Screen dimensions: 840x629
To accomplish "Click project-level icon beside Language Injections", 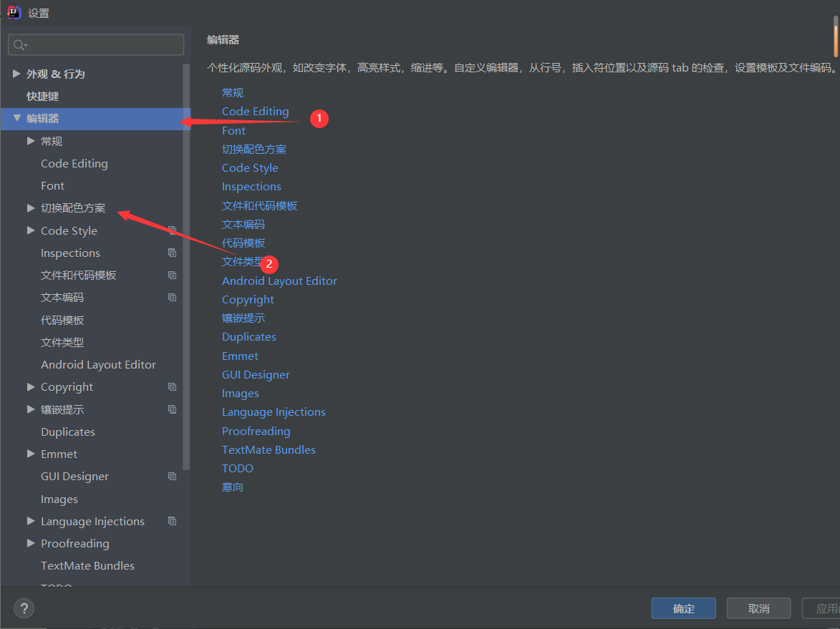I will [x=172, y=521].
